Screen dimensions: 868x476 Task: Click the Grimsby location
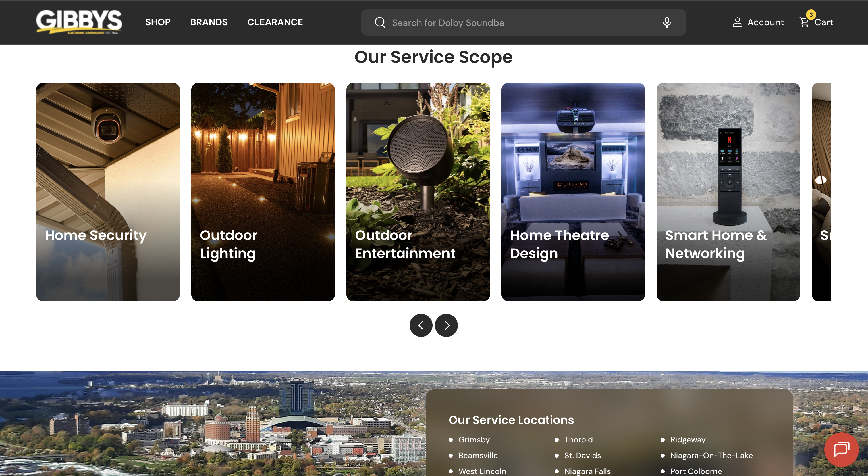pos(474,439)
